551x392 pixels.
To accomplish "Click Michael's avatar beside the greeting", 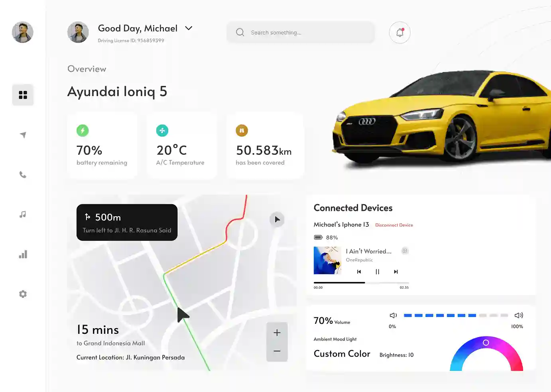I will point(78,32).
